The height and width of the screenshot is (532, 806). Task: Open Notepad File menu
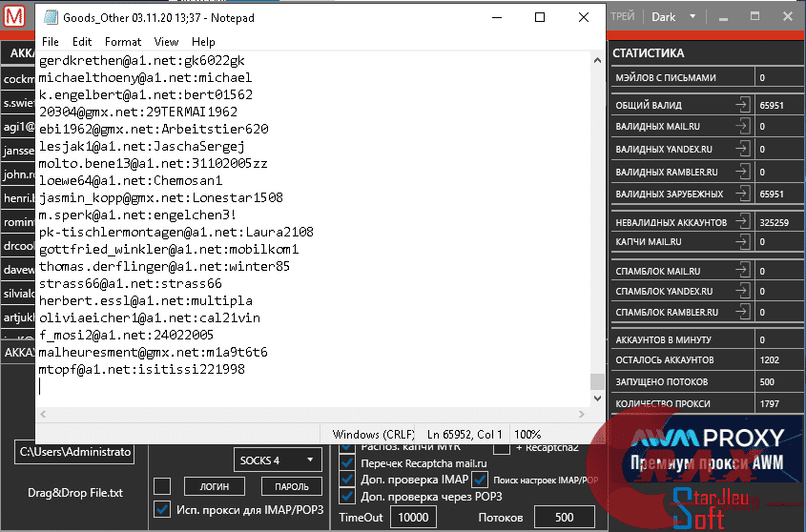click(51, 42)
